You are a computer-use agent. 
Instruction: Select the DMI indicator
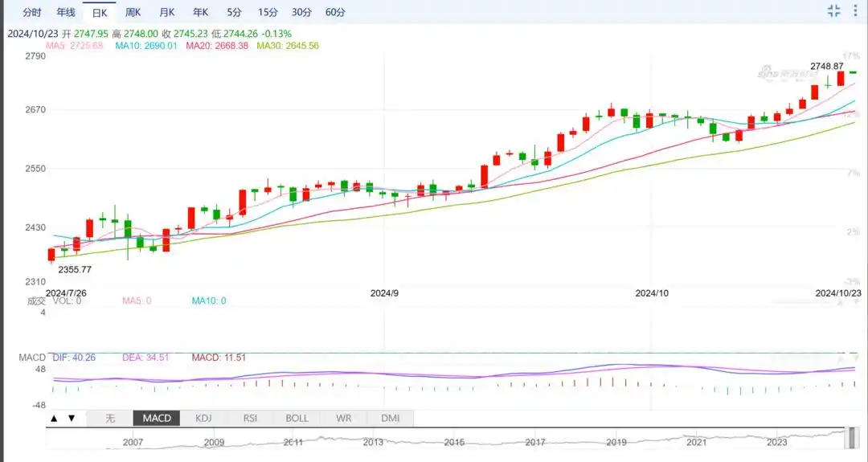(x=390, y=419)
